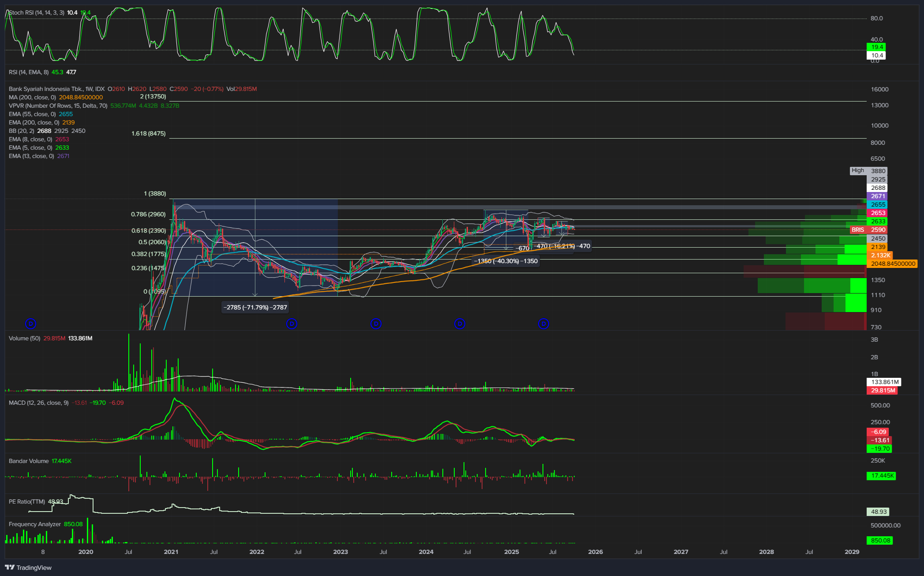Click the purple 2671 EMA price tag
Screen dimensions: 924x576
(x=877, y=196)
